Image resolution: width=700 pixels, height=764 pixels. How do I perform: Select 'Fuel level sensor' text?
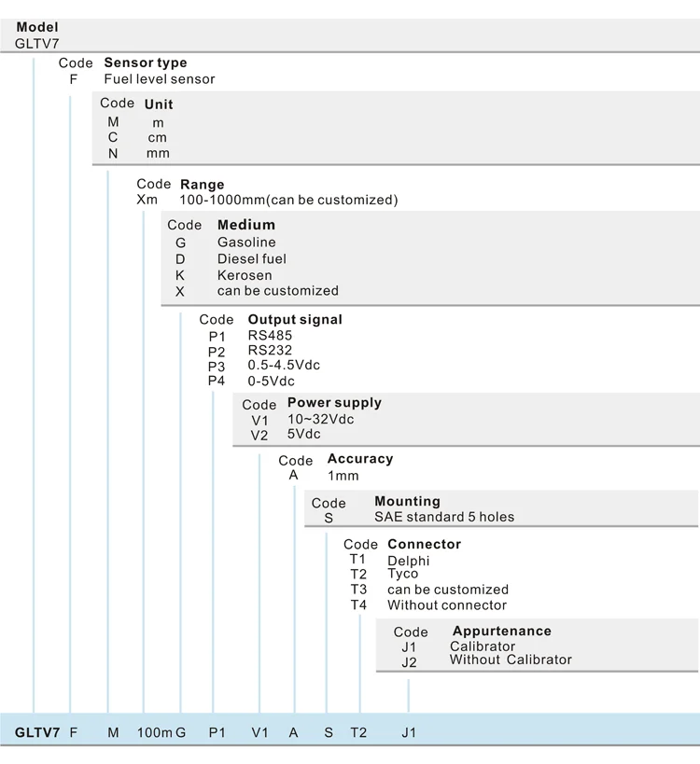(x=160, y=79)
